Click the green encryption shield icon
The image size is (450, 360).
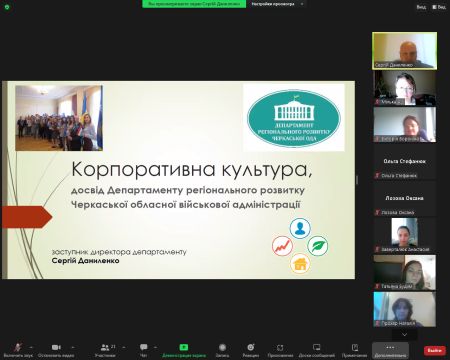tap(7, 7)
